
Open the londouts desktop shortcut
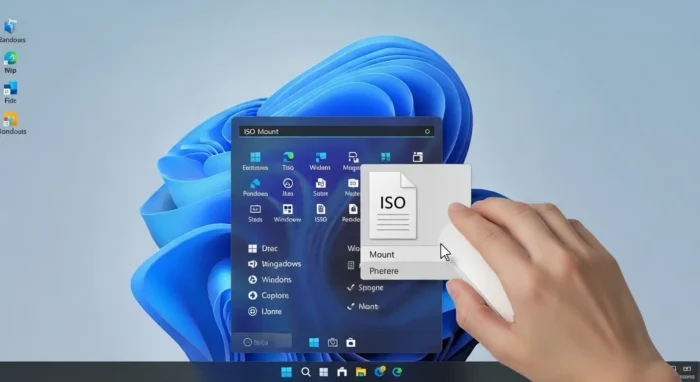(12, 124)
